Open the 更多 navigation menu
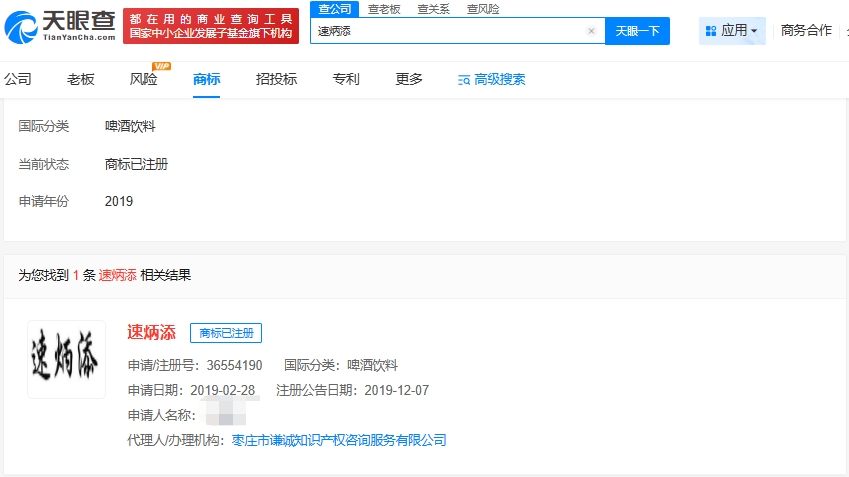 pyautogui.click(x=409, y=80)
